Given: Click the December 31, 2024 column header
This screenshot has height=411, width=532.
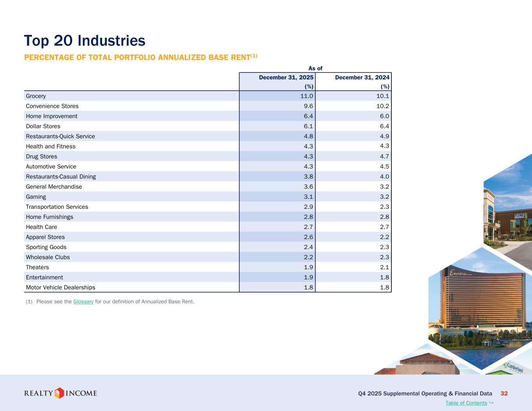Looking at the screenshot, I should (362, 78).
